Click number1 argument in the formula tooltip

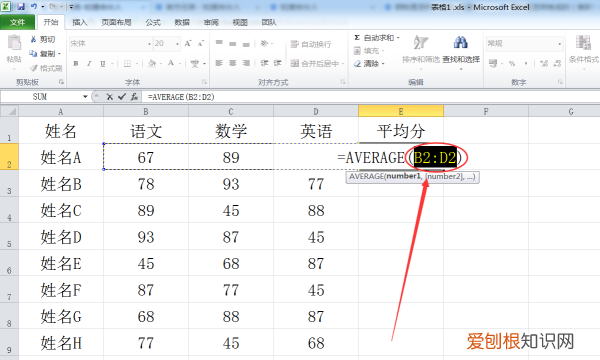pyautogui.click(x=403, y=176)
